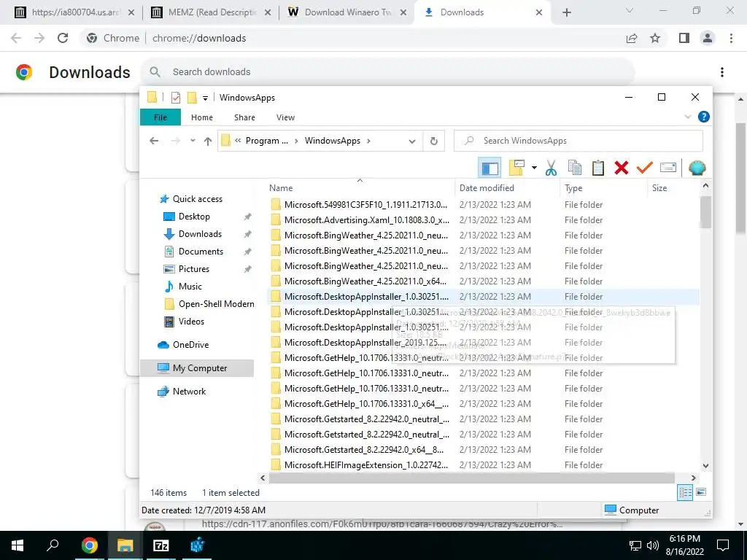Click the Explorer Help question mark icon
Screen dimensions: 747x560
704,117
